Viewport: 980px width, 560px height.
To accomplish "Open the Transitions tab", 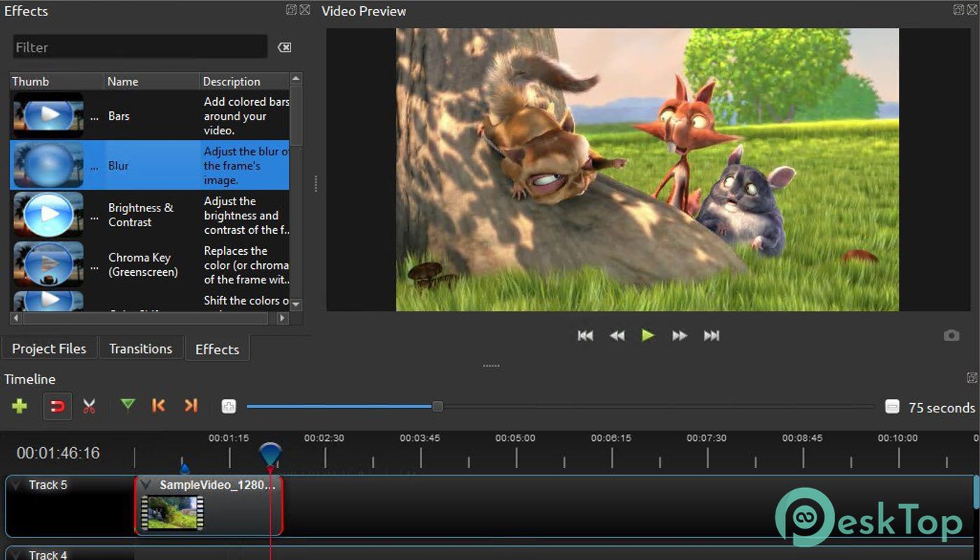I will 141,349.
